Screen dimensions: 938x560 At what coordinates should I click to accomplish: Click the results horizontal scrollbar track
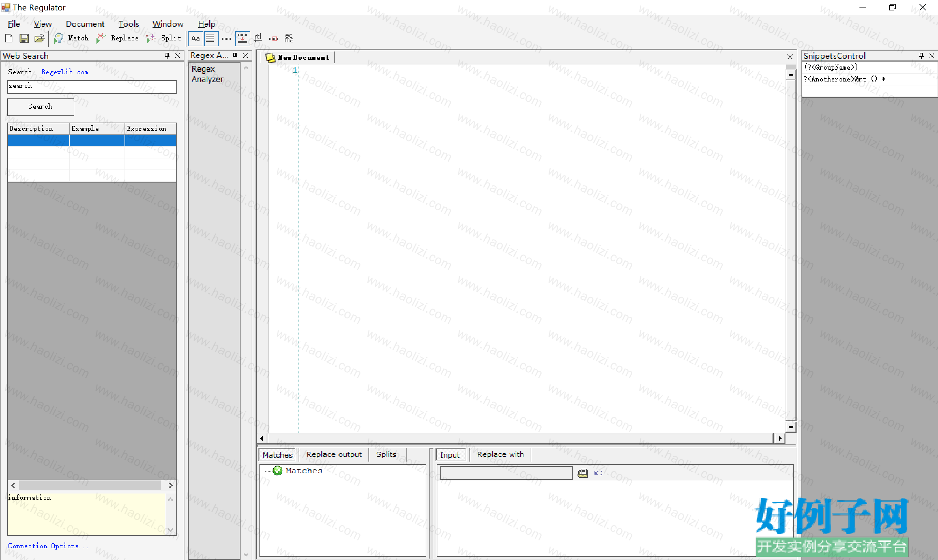click(x=90, y=485)
